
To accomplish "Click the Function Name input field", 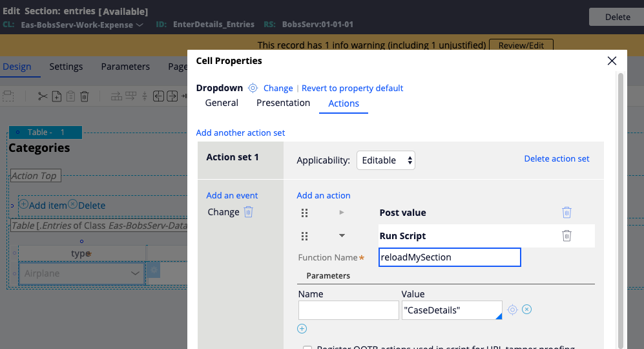I will [450, 257].
